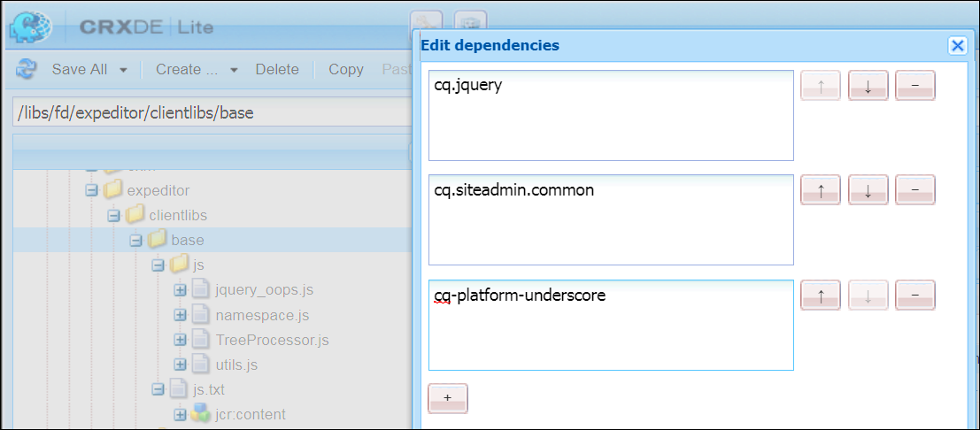The height and width of the screenshot is (430, 980).
Task: Move cq.siteadmin.common dependency up
Action: click(821, 189)
